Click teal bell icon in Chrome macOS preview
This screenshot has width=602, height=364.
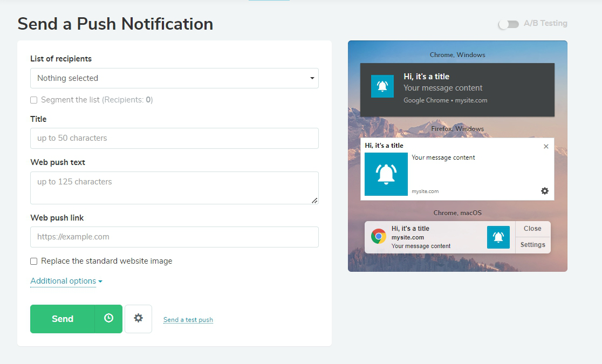498,236
